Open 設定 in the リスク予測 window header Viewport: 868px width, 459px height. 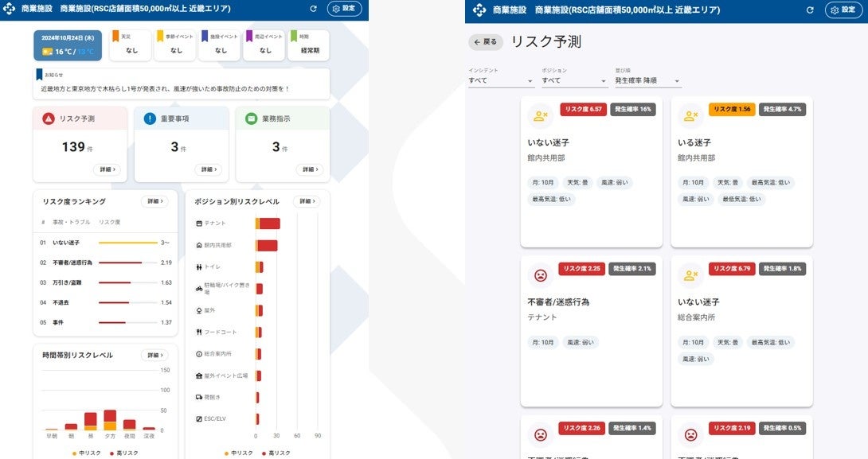[843, 10]
